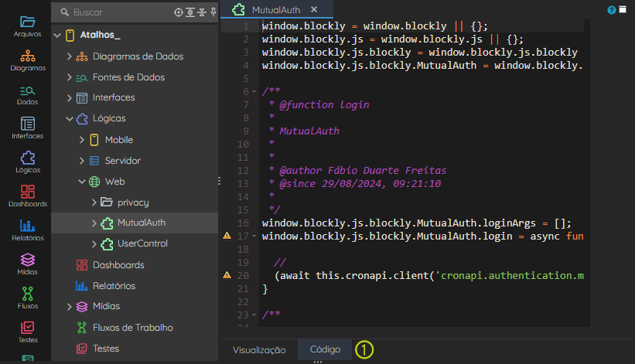The width and height of the screenshot is (635, 364).
Task: Open the Dashboards sidebar panel
Action: (28, 196)
